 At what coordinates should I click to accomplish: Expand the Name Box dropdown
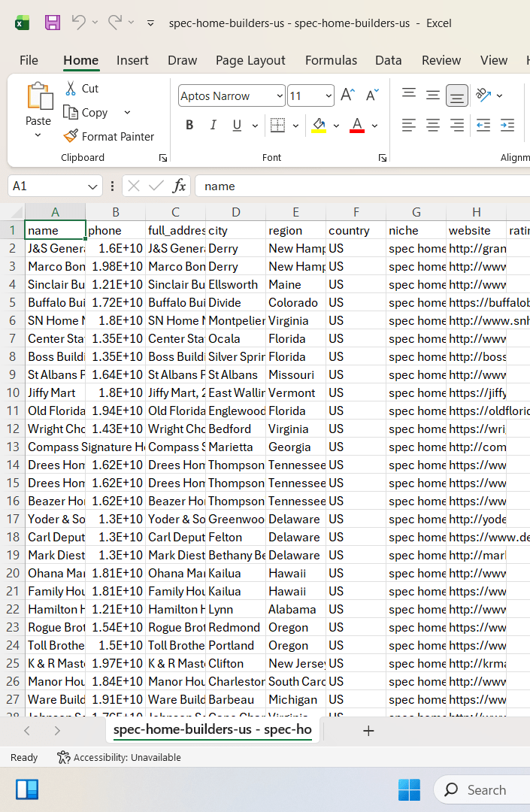point(92,186)
